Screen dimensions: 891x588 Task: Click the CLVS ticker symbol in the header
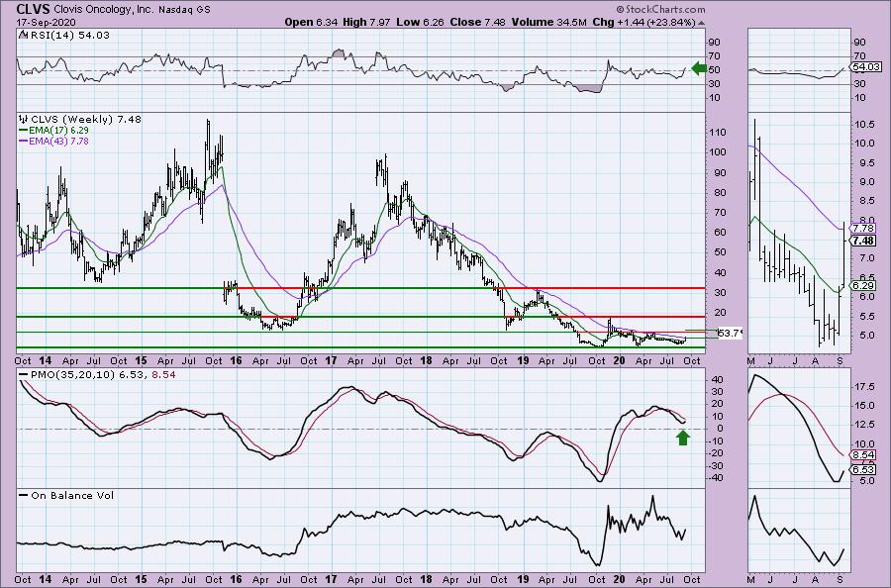34,9
